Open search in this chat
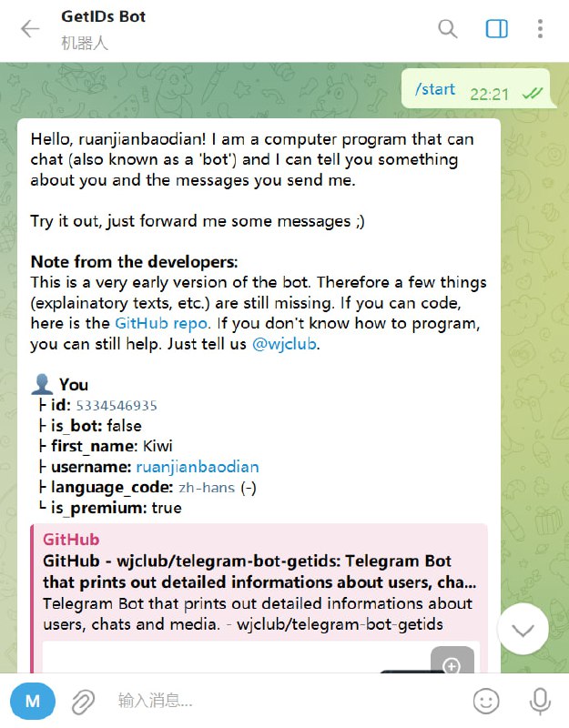The width and height of the screenshot is (569, 728). 447,29
